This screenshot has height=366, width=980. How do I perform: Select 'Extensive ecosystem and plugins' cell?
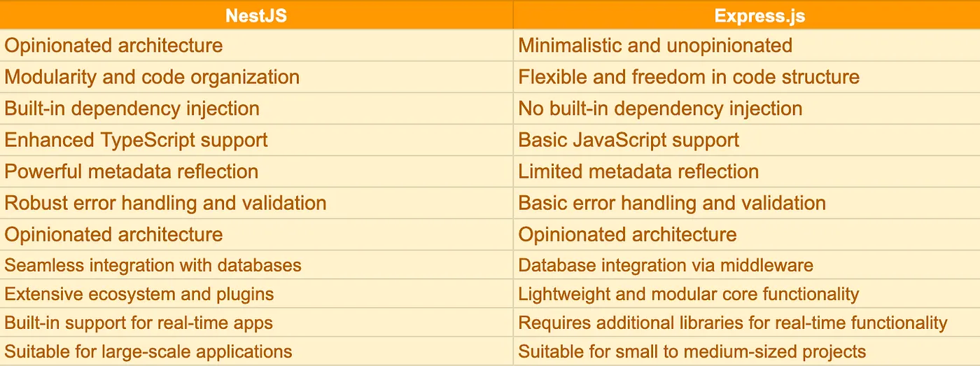click(x=256, y=294)
